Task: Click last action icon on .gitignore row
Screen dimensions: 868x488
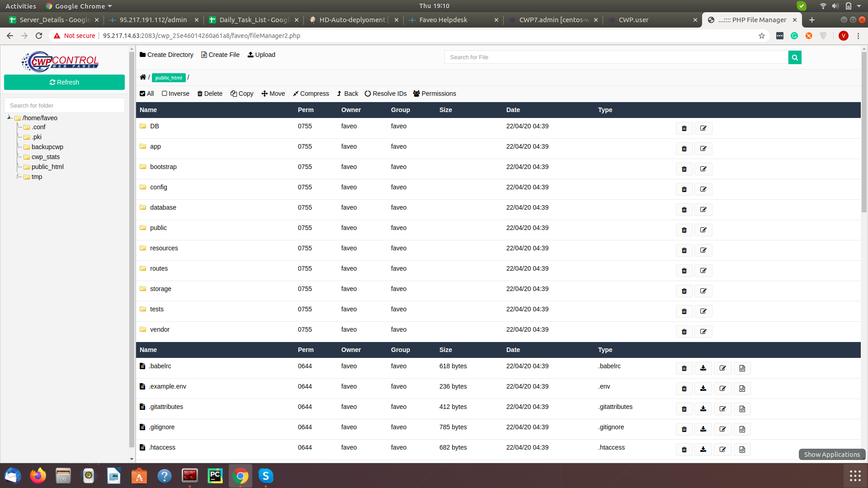Action: coord(742,429)
